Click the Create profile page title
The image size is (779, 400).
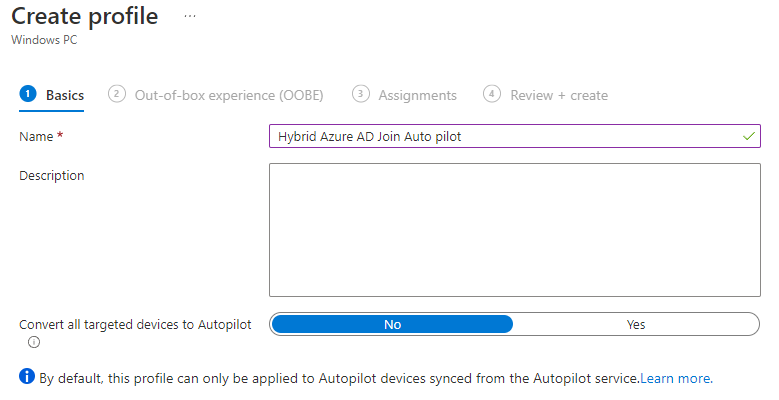tap(85, 17)
